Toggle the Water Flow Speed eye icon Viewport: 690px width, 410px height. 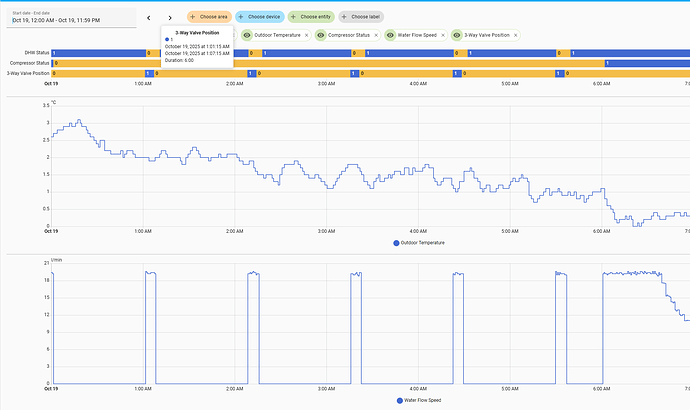[x=391, y=35]
